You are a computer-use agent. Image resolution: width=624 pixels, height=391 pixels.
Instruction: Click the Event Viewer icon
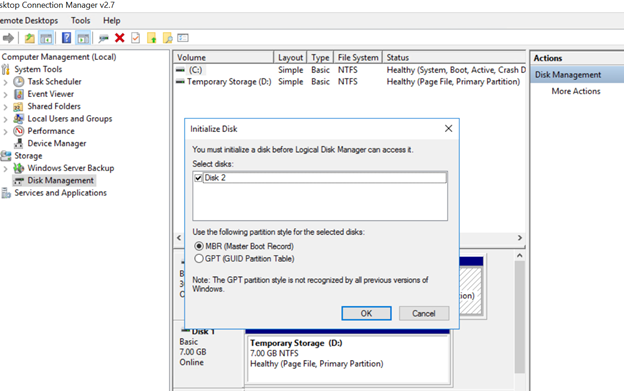coord(19,94)
